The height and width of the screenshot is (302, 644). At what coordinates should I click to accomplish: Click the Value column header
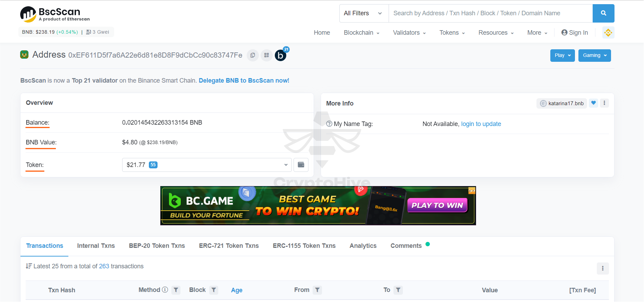coord(490,290)
